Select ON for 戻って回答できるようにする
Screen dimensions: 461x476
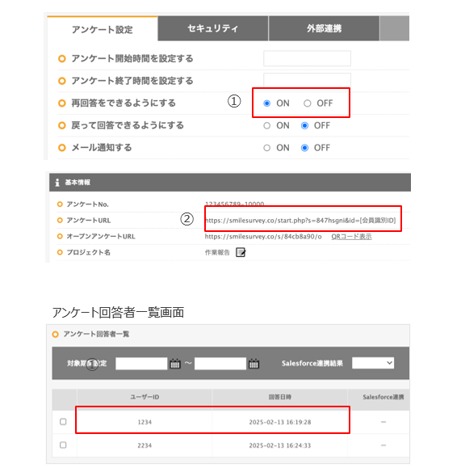pos(267,126)
